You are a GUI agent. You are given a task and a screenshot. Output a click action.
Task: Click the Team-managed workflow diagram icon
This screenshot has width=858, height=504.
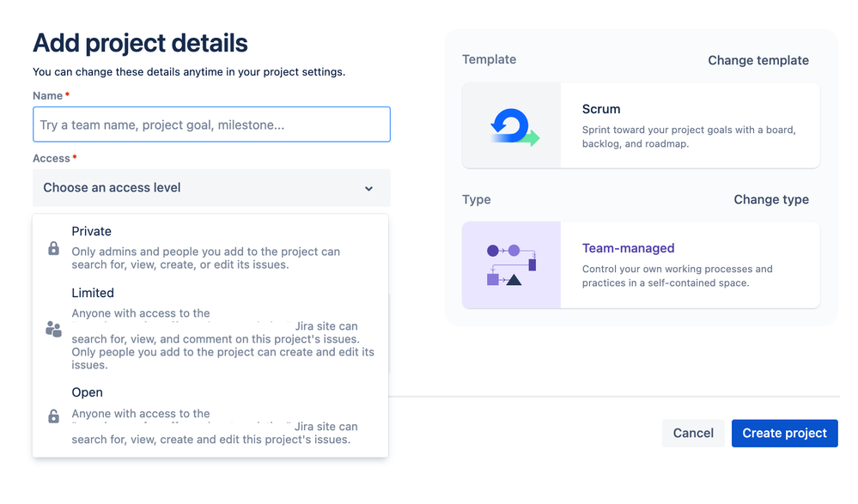(511, 264)
